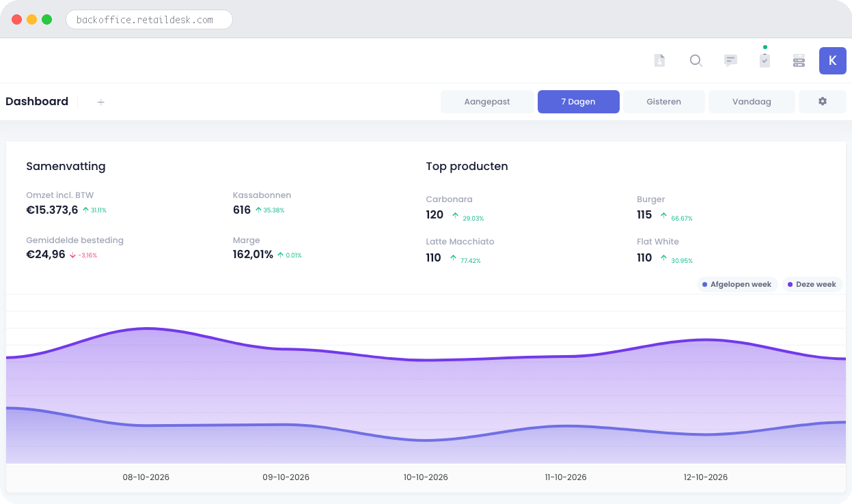Click the -3.16% decrease indicator
This screenshot has height=504, width=852.
(83, 255)
